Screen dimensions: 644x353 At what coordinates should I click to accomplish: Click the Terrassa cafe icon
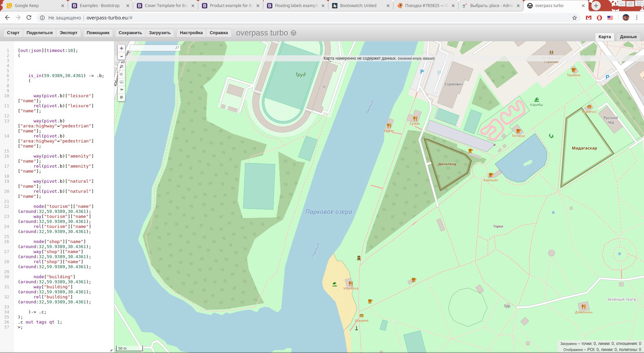[x=518, y=131]
